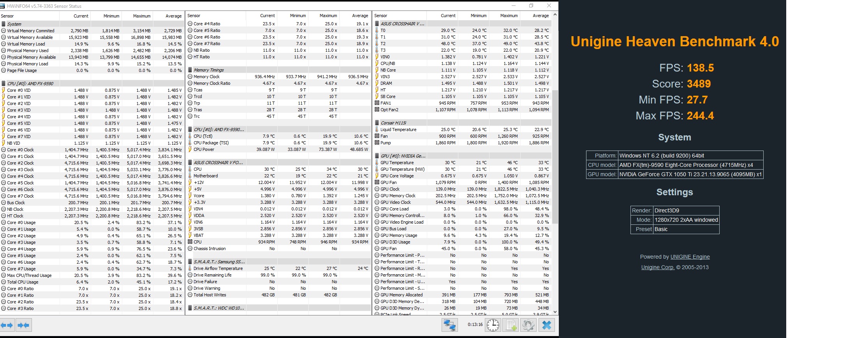Click the scrollbar down arrow in sensor window

555,312
